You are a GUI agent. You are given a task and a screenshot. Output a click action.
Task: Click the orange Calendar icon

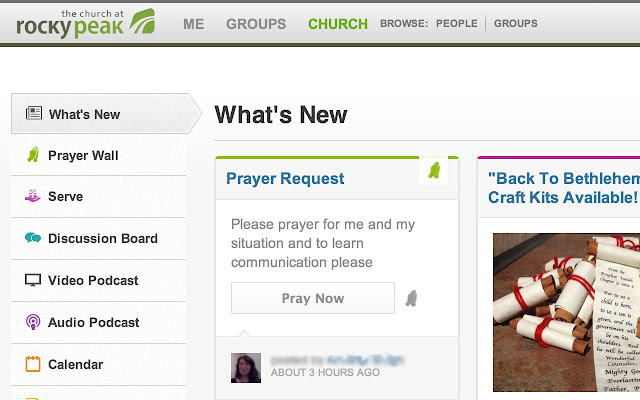[x=33, y=364]
